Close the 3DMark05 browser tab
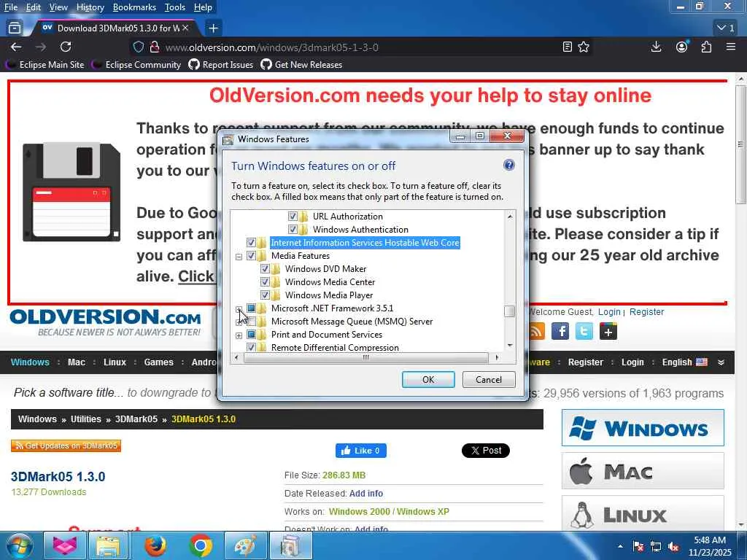747x560 pixels. point(185,28)
